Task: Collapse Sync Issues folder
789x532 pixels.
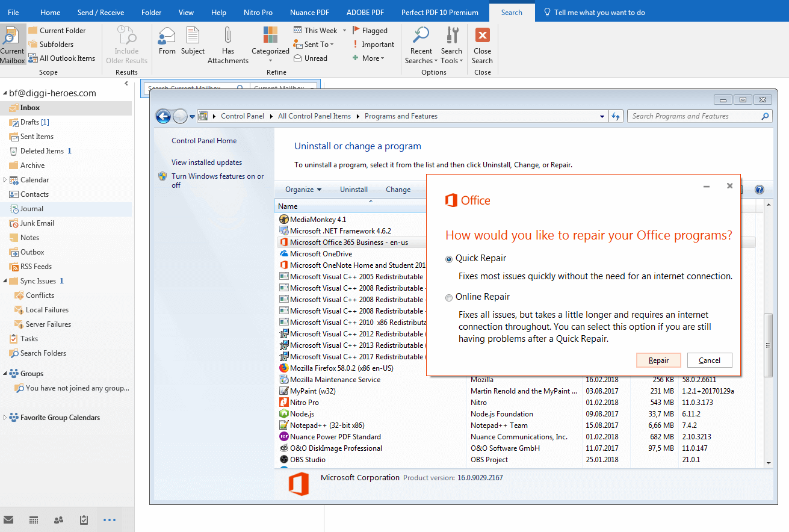Action: pyautogui.click(x=5, y=281)
